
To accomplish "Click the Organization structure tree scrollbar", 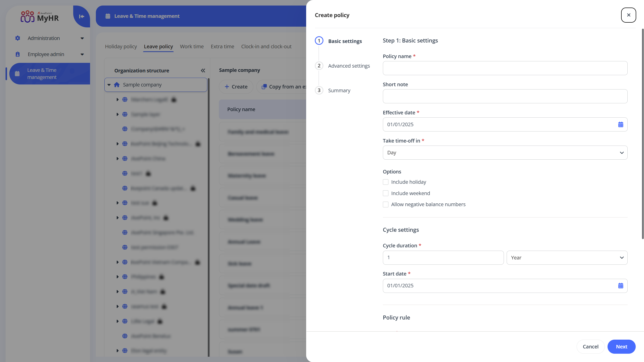I will pyautogui.click(x=209, y=217).
